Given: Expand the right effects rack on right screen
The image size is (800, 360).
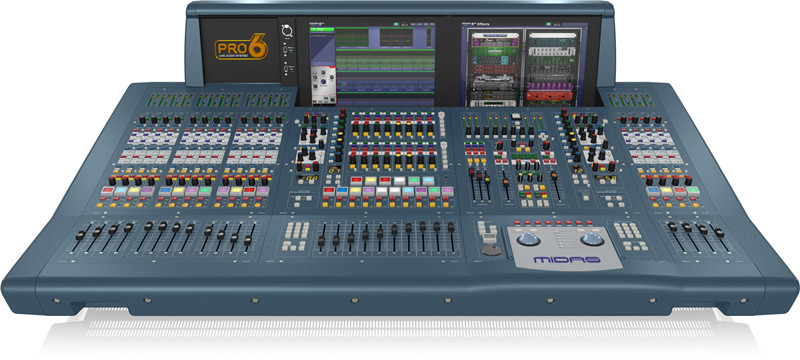Looking at the screenshot, I should [553, 67].
